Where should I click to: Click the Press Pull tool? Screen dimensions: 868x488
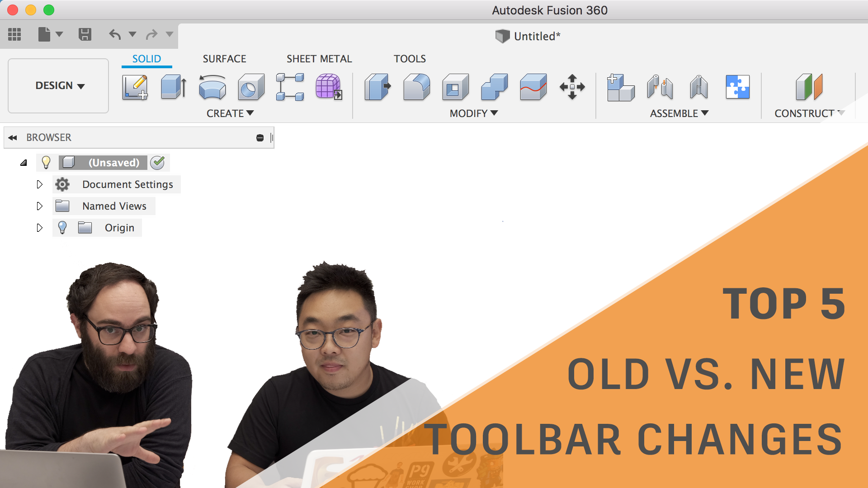[x=377, y=87]
